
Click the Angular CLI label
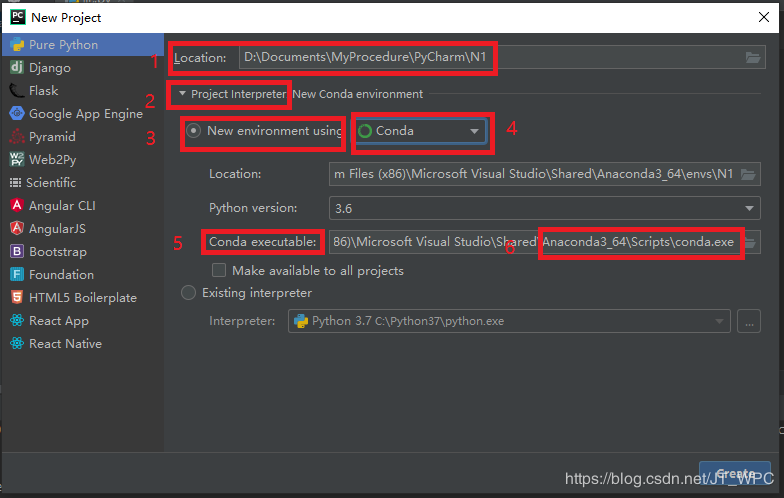[62, 206]
